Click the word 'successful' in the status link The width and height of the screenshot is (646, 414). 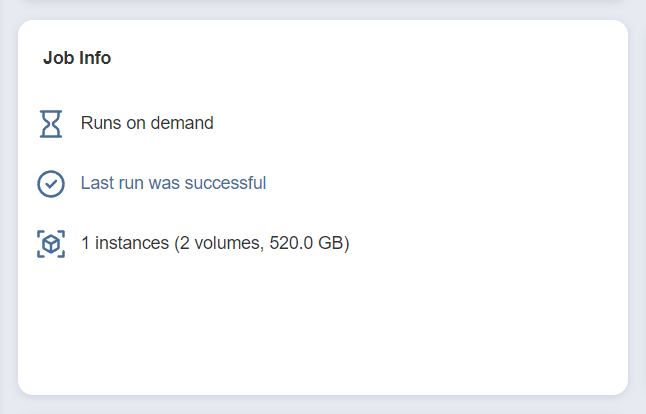click(x=225, y=183)
